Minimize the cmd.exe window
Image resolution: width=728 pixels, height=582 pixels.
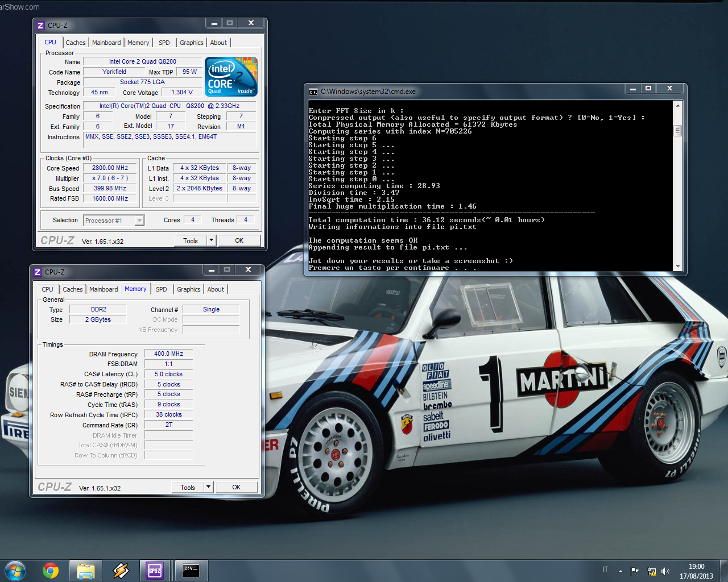(x=632, y=89)
